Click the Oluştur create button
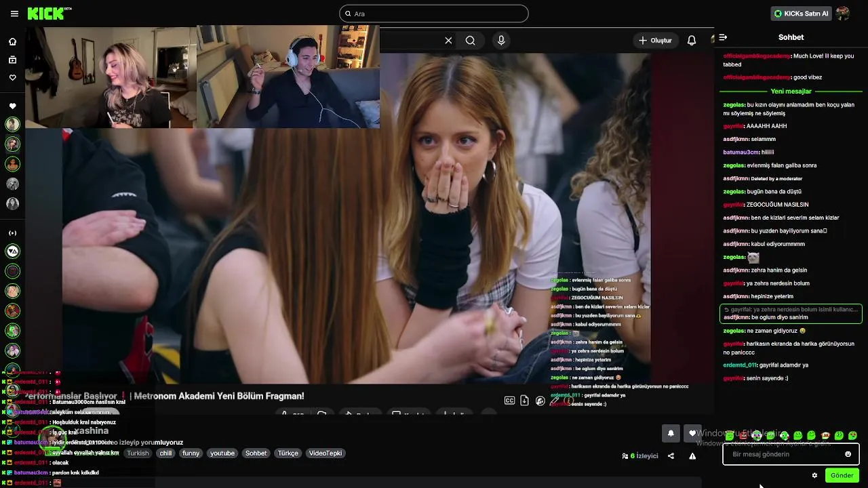The image size is (868, 488). [x=655, y=41]
